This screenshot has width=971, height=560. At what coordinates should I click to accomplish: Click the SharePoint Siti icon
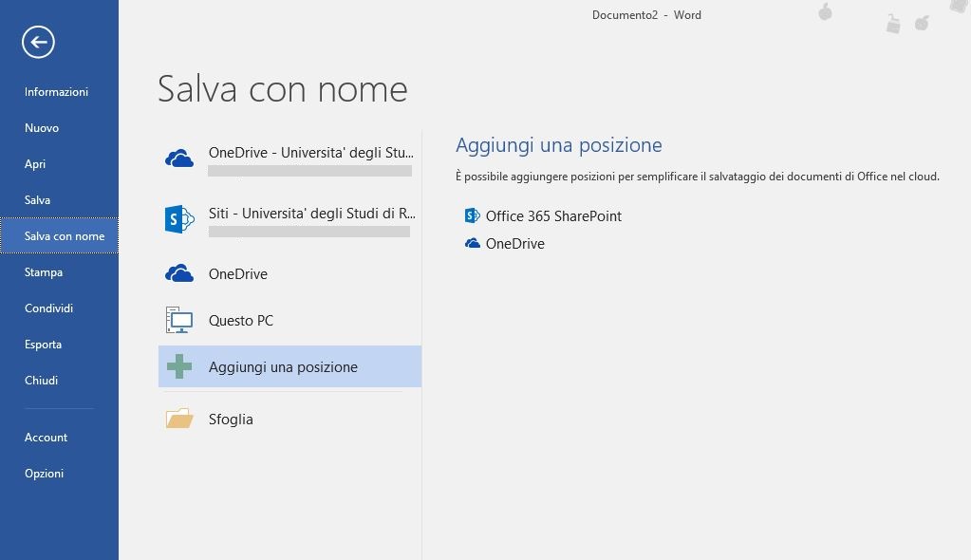coord(179,218)
